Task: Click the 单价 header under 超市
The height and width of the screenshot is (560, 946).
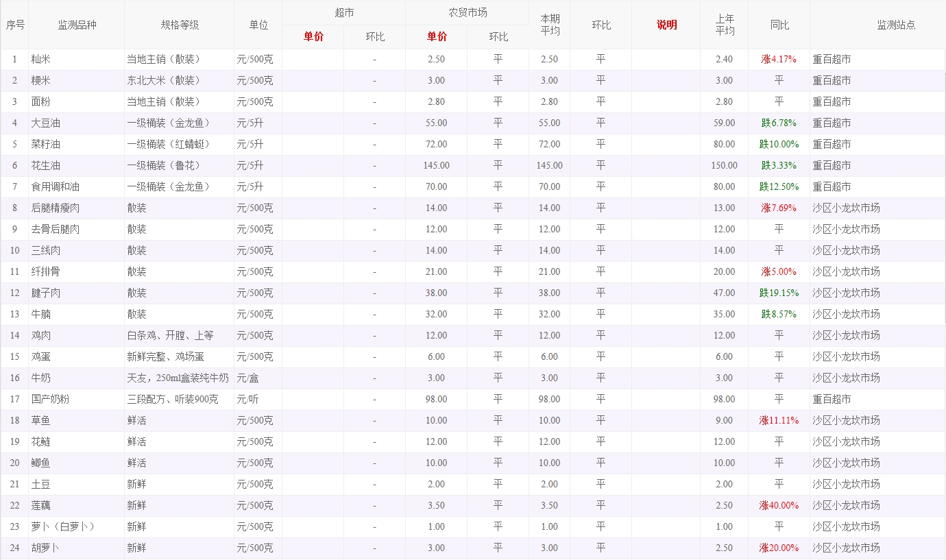Action: click(313, 37)
